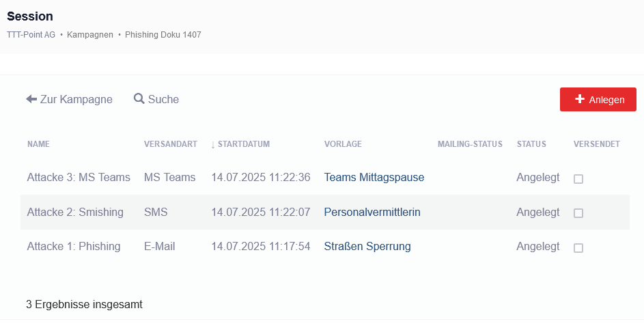Open Teams Mittagspause template link
This screenshot has width=644, height=328.
tap(374, 178)
